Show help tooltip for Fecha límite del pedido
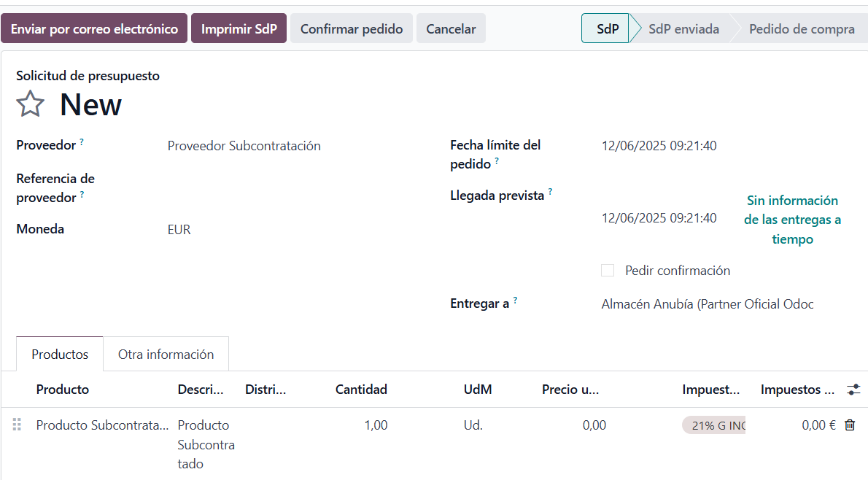The image size is (868, 480). click(497, 160)
